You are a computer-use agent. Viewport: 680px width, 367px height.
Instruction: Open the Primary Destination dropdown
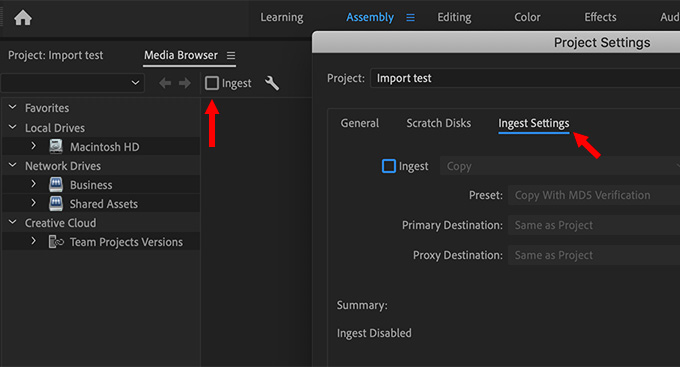click(594, 225)
